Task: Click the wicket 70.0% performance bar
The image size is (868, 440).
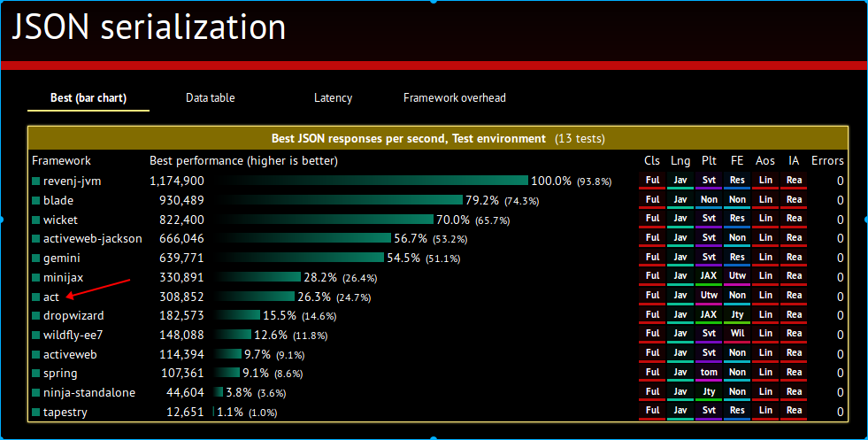Action: click(325, 220)
